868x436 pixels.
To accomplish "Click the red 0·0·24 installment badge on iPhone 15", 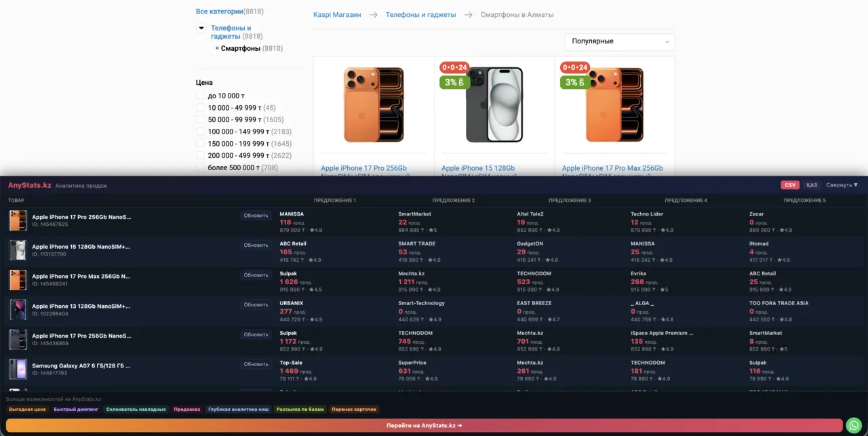I will [454, 67].
